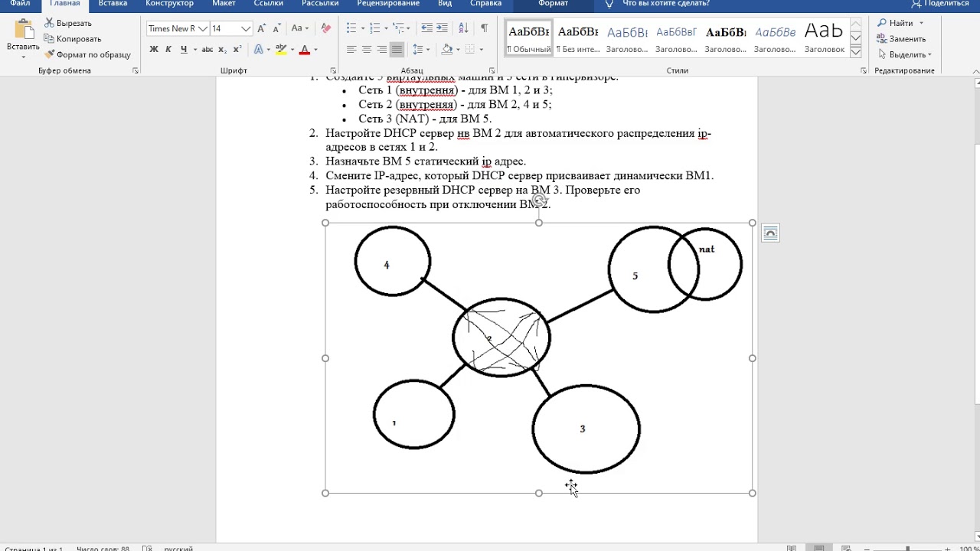Click the Cut (Вырезать) scissors button
Viewport: 980px width, 551px height.
pyautogui.click(x=68, y=23)
